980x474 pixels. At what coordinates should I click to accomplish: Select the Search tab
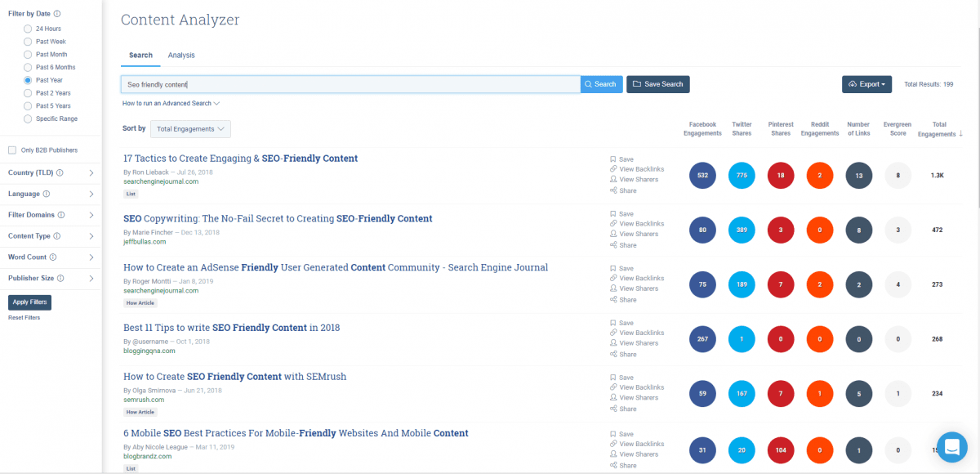tap(140, 55)
